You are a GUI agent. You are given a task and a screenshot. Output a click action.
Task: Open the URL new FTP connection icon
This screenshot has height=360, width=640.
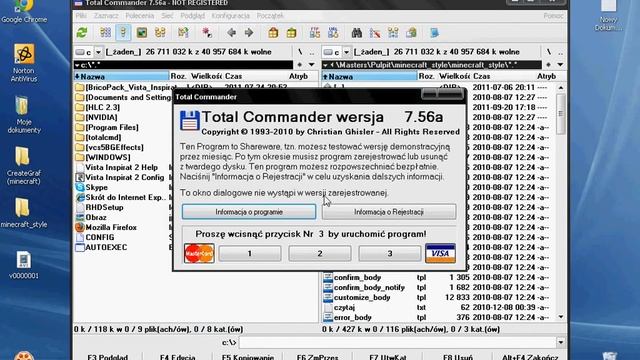[333, 33]
